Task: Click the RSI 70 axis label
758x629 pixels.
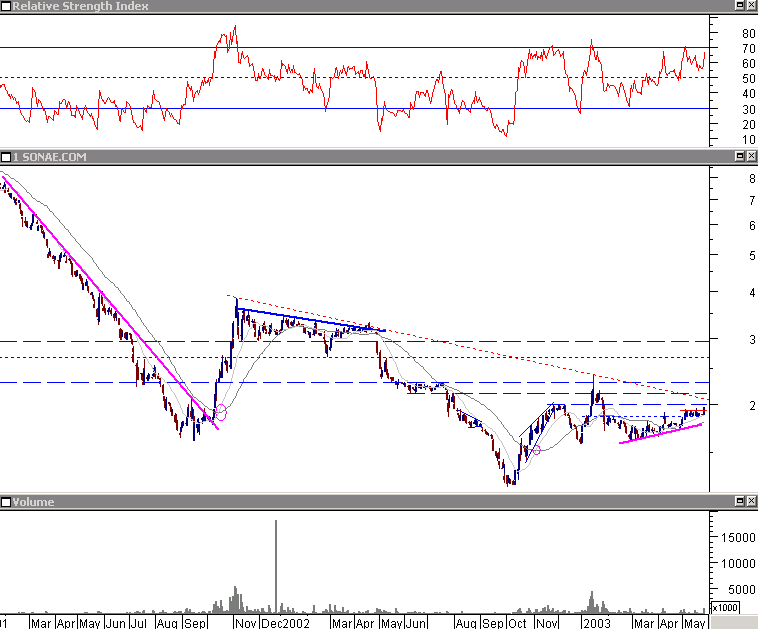Action: [x=749, y=48]
